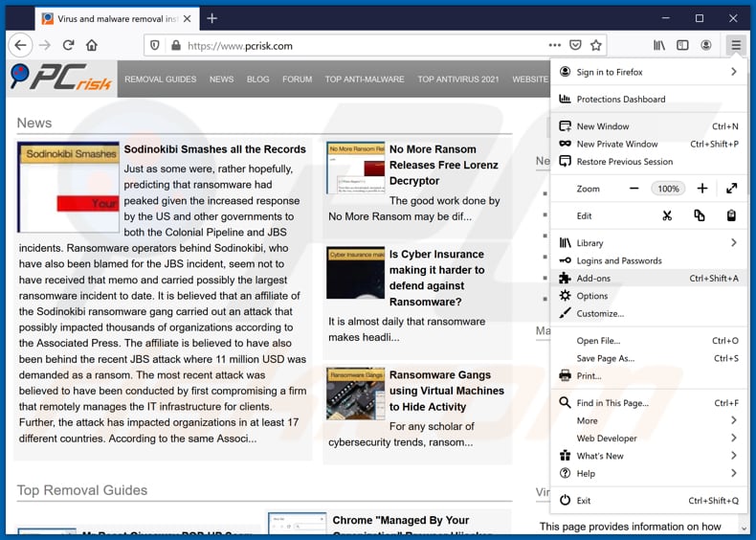Screen dimensions: 756x540
Task: Open the Firefox home page icon
Action: (92, 45)
